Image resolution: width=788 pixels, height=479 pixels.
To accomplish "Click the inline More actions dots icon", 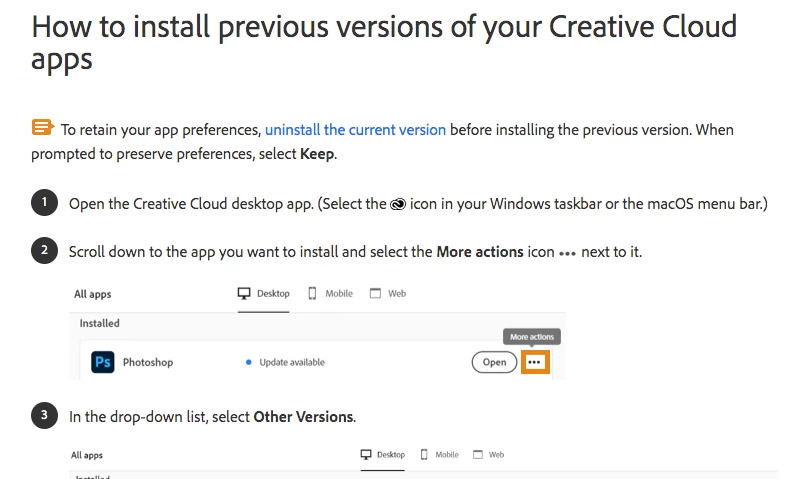I will click(x=567, y=254).
